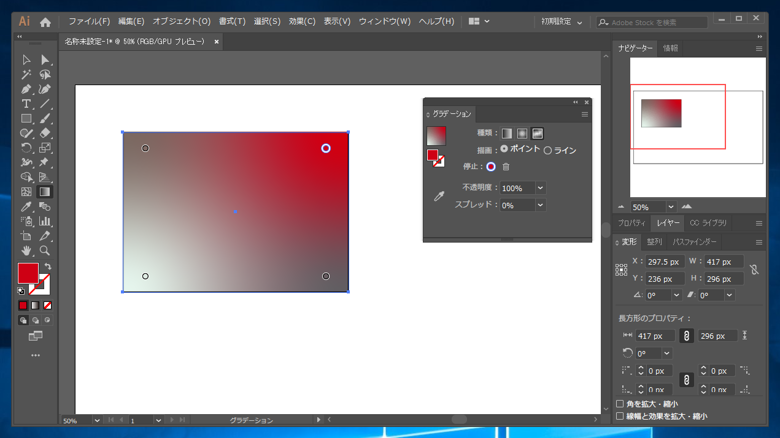
Task: Toggle rectangle width-height link
Action: (686, 336)
